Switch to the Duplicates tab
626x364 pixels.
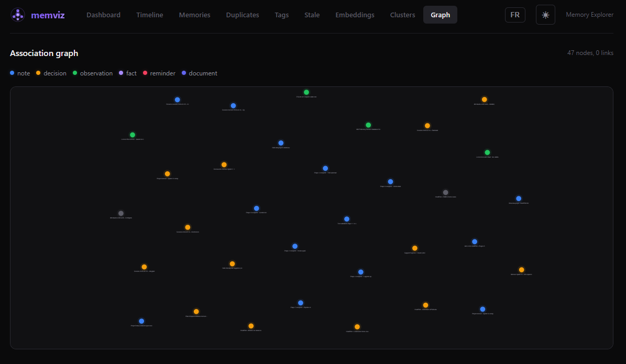click(243, 15)
